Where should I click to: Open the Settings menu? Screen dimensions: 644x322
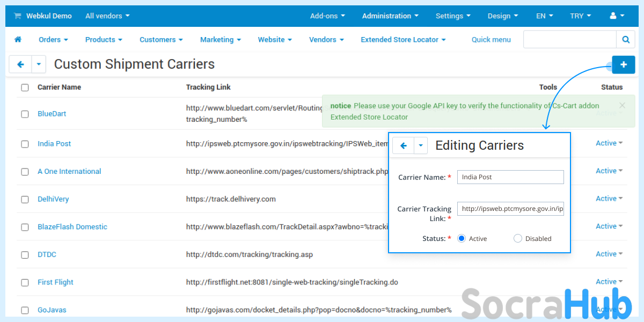coord(453,16)
